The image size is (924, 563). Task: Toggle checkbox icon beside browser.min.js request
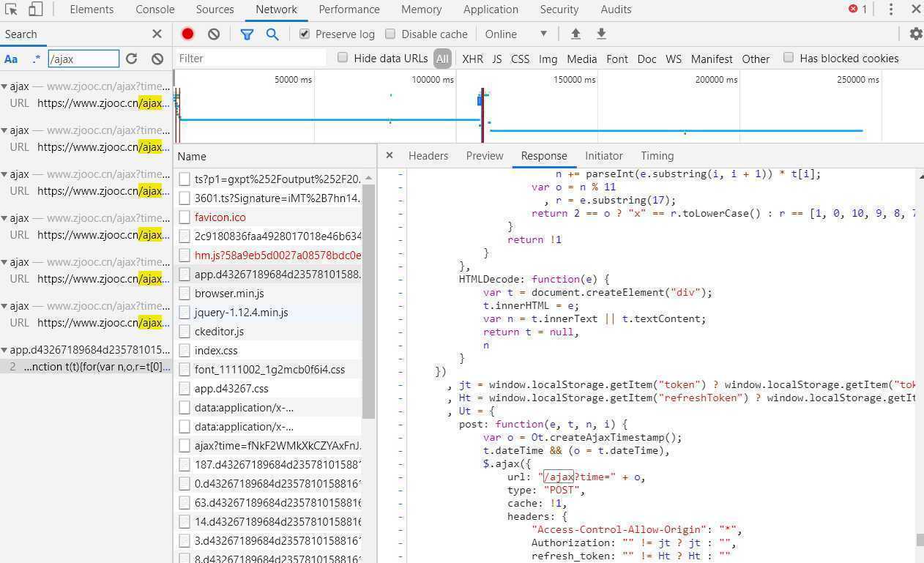(x=185, y=294)
